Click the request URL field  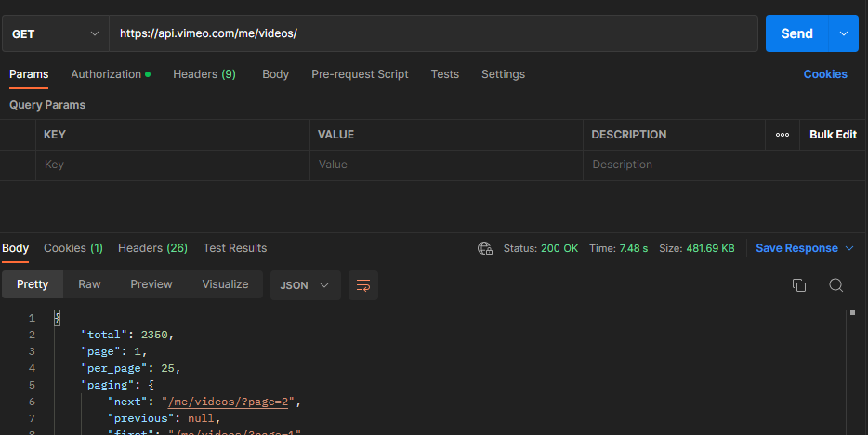point(433,33)
